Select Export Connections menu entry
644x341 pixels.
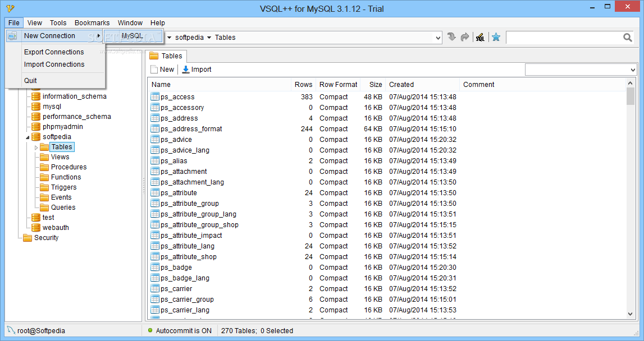click(x=54, y=52)
